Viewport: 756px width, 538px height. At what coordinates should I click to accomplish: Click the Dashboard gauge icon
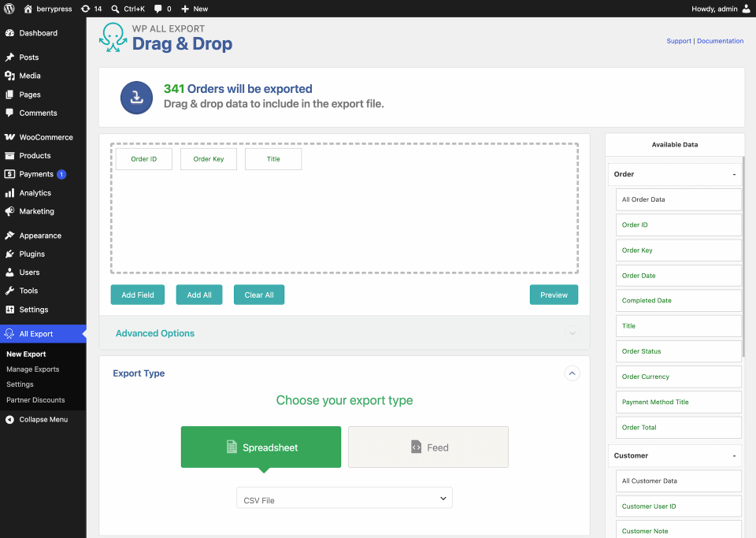point(9,33)
